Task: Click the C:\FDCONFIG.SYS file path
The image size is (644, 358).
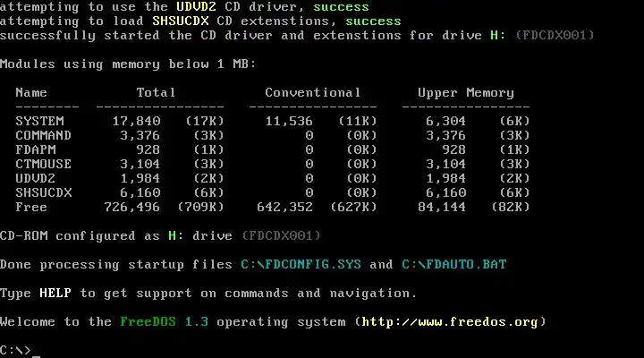Action: (301, 264)
